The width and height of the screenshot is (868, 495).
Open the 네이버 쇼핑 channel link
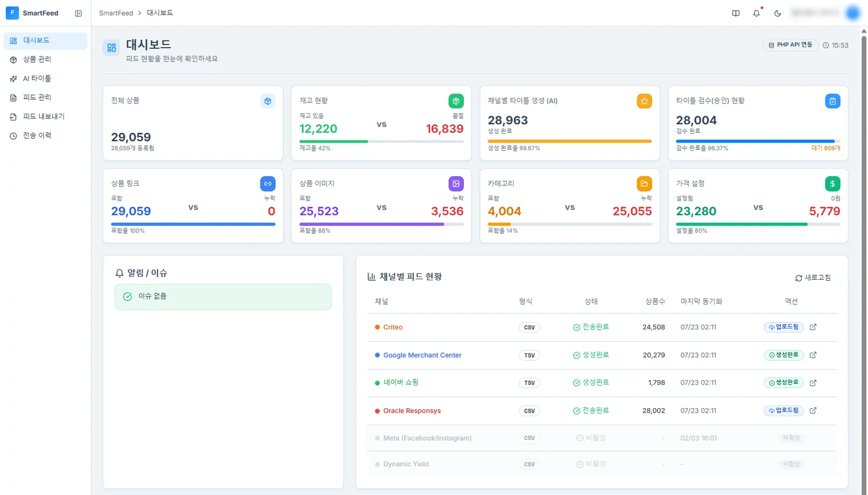(x=401, y=383)
